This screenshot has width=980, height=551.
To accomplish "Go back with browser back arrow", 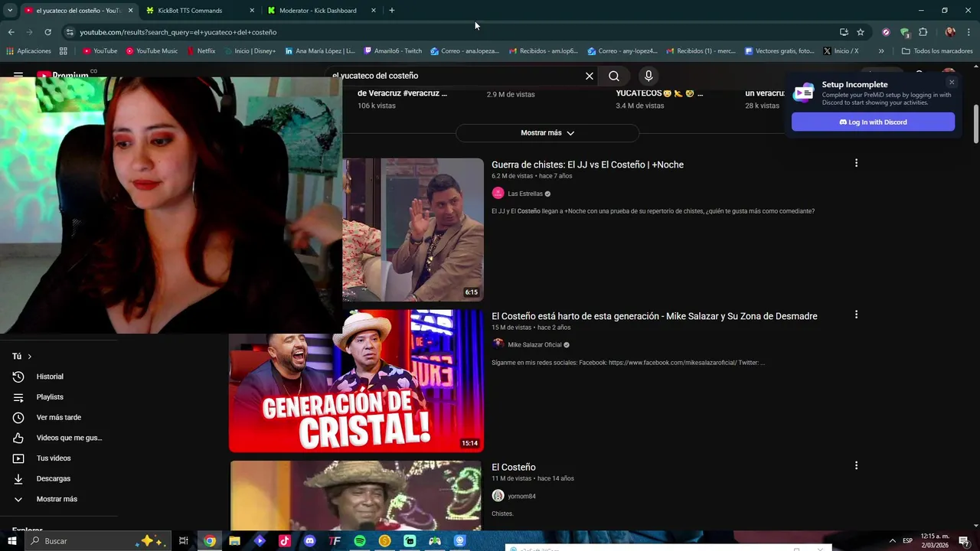I will [11, 32].
